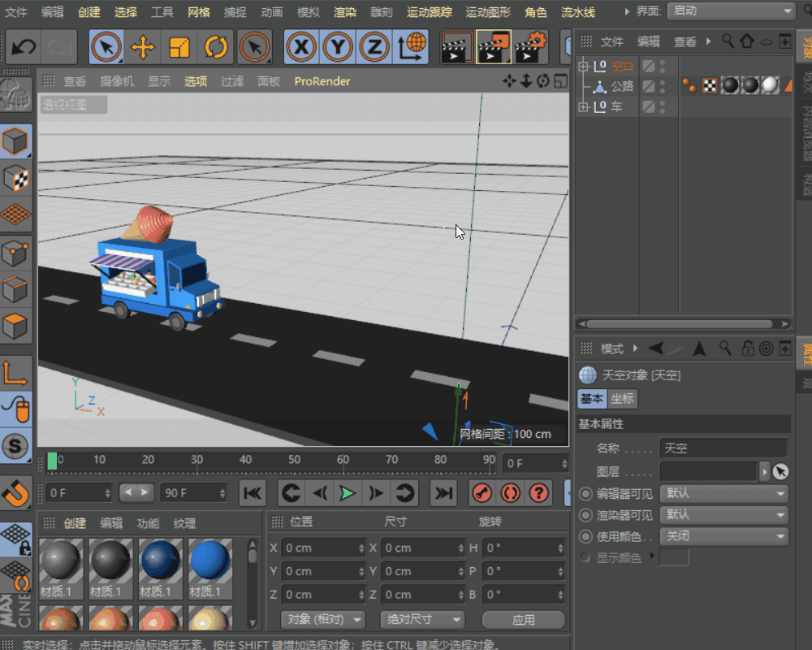The image size is (812, 650).
Task: Open the 使用颜色 关闭 dropdown
Action: [723, 537]
